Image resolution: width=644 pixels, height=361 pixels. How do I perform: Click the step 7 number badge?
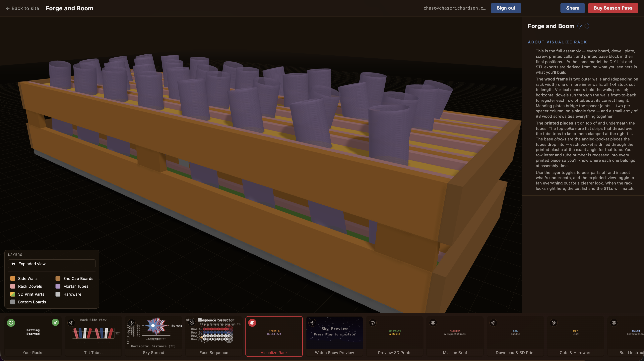click(372, 323)
